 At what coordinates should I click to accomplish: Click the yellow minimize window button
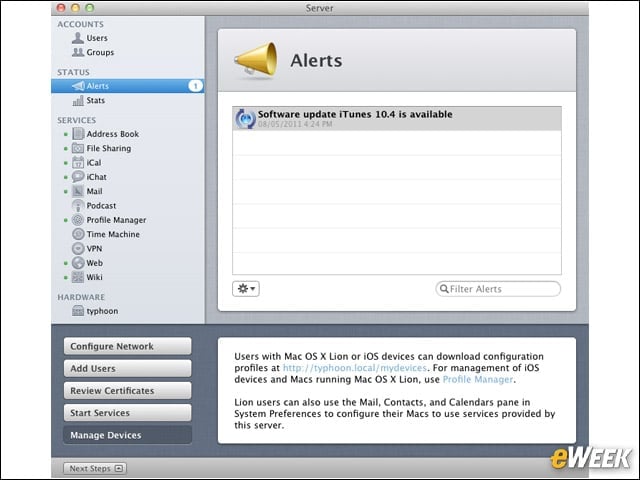pyautogui.click(x=76, y=7)
